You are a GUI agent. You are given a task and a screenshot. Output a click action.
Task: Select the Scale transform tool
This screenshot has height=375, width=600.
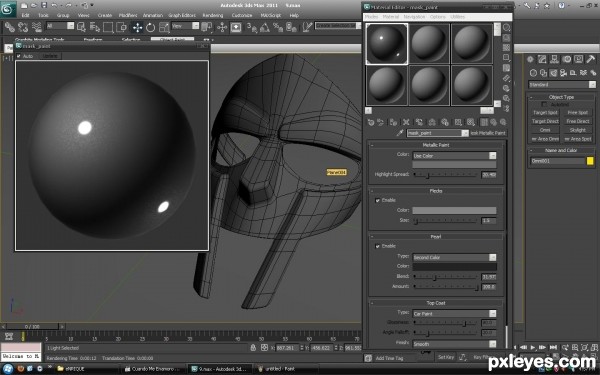click(x=164, y=27)
